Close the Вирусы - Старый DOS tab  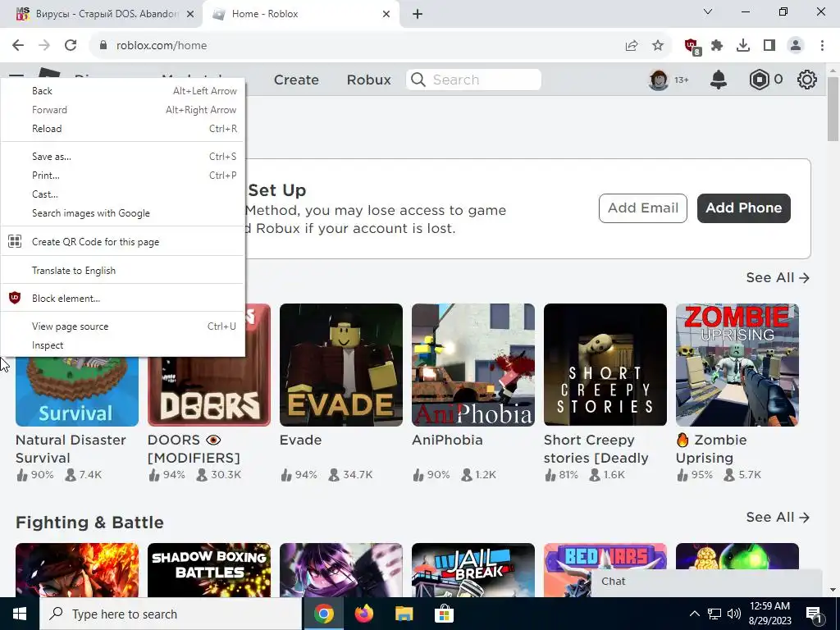tap(190, 14)
